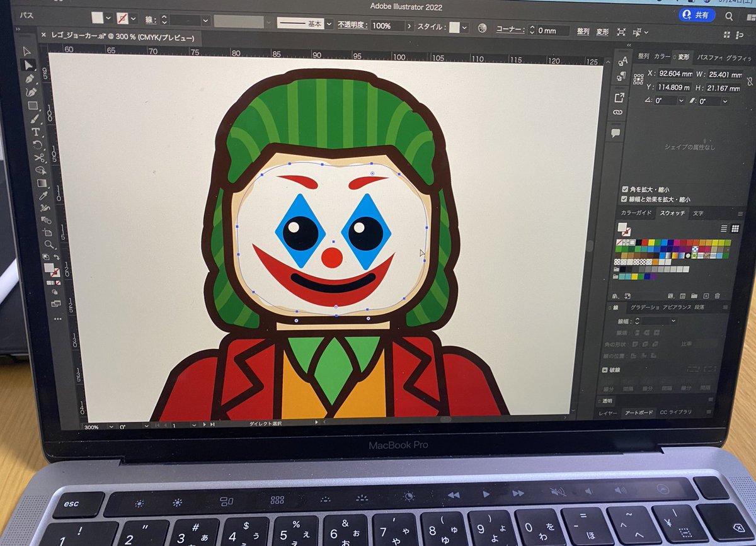This screenshot has height=546, width=756.
Task: Toggle the 破線 dashed line checkbox
Action: (605, 370)
